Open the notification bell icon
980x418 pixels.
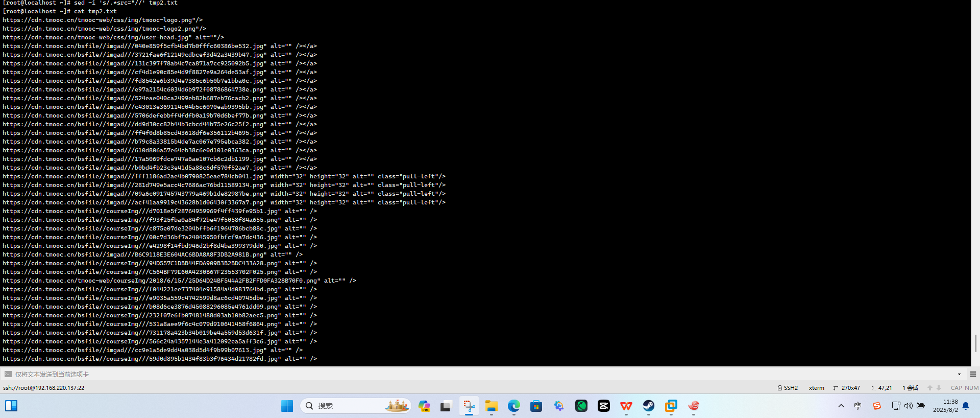(x=966, y=406)
